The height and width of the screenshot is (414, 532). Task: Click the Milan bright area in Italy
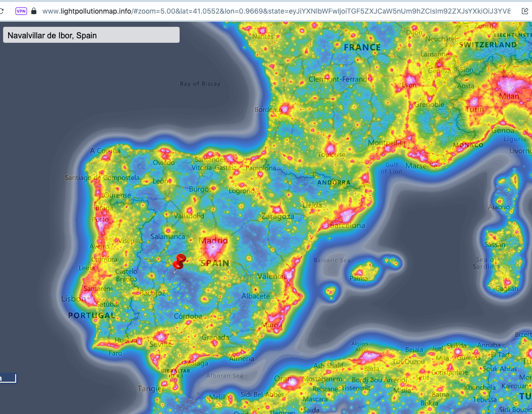[x=508, y=96]
